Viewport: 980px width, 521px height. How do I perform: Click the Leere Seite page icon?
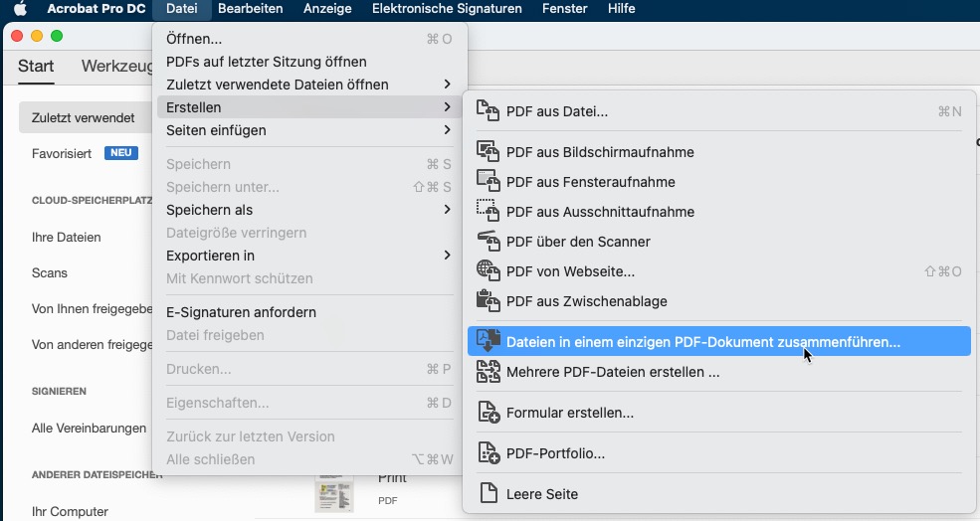point(488,494)
